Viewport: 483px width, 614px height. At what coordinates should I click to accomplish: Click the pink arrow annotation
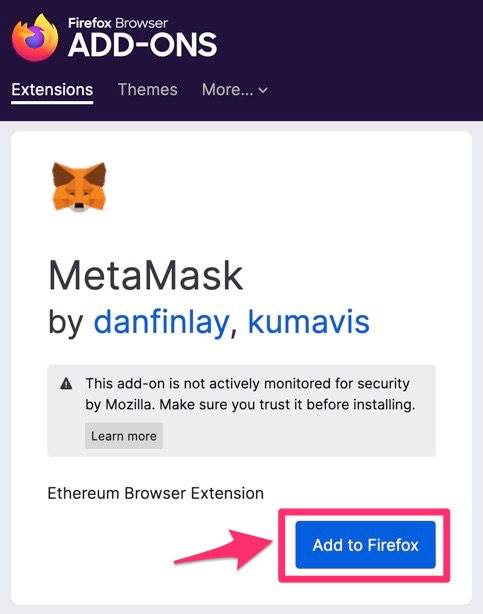point(224,549)
